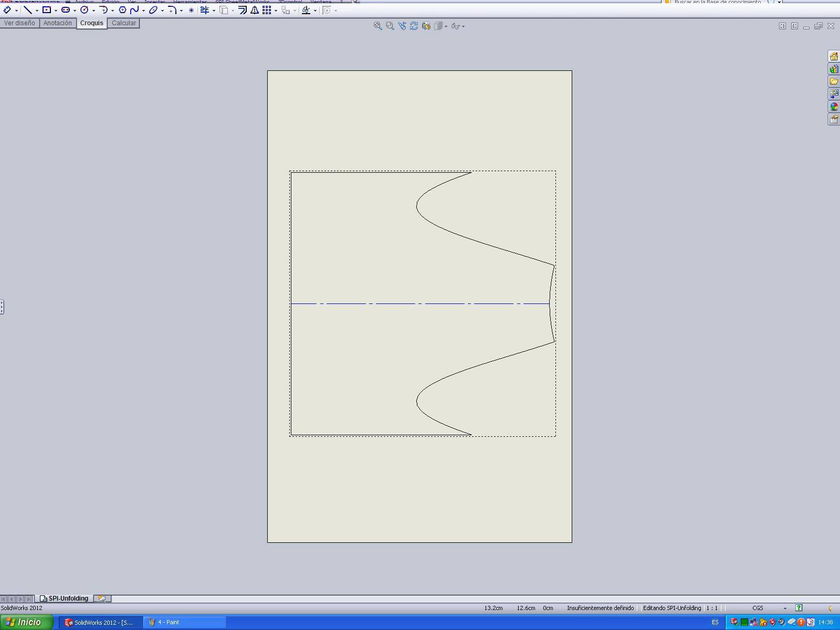The width and height of the screenshot is (840, 630).
Task: Expand the Rectangle tool dropdown arrow
Action: pyautogui.click(x=56, y=10)
